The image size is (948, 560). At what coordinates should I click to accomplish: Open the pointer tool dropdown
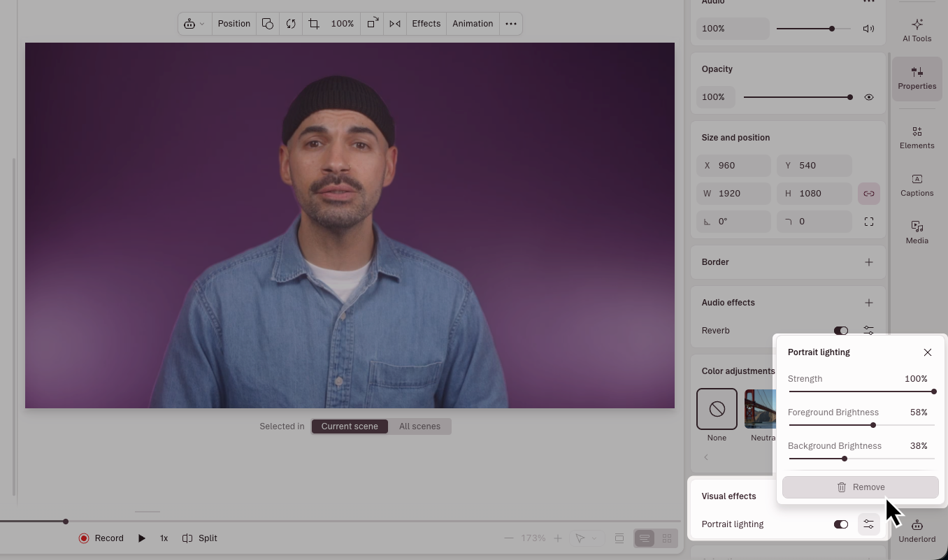586,538
